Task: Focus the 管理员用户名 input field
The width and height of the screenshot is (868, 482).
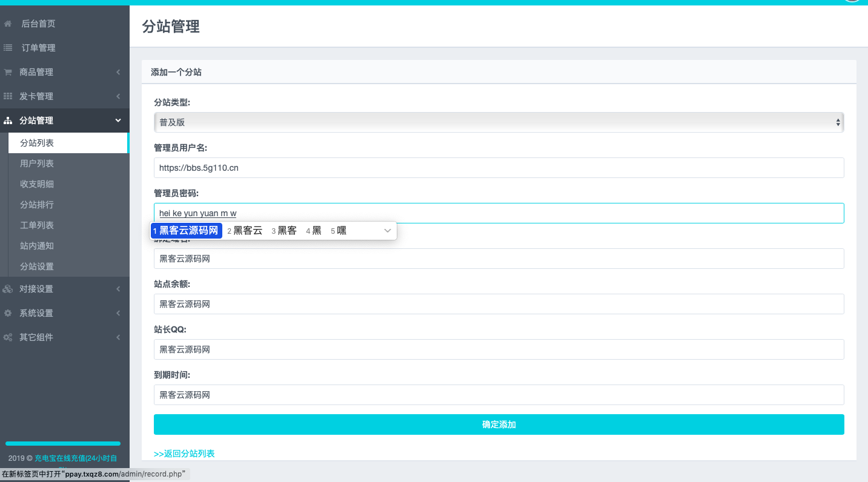Action: click(499, 168)
